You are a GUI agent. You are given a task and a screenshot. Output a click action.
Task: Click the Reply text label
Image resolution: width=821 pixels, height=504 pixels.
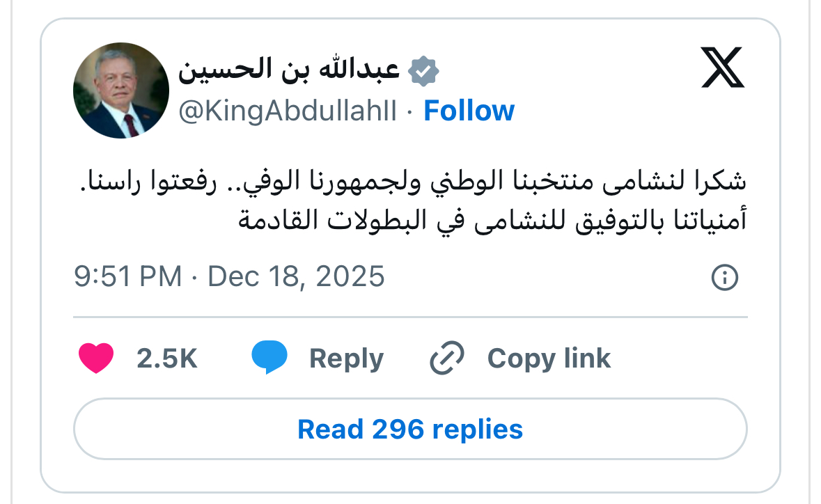coord(346,359)
